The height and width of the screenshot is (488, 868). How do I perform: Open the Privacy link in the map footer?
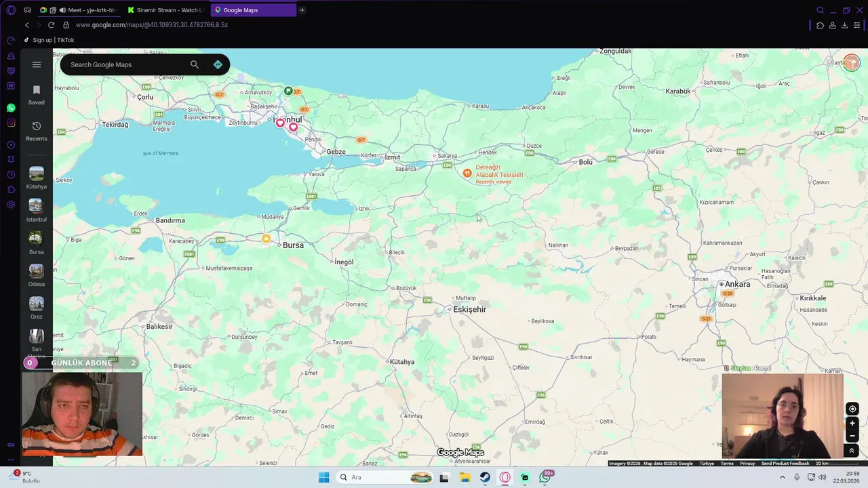747,464
